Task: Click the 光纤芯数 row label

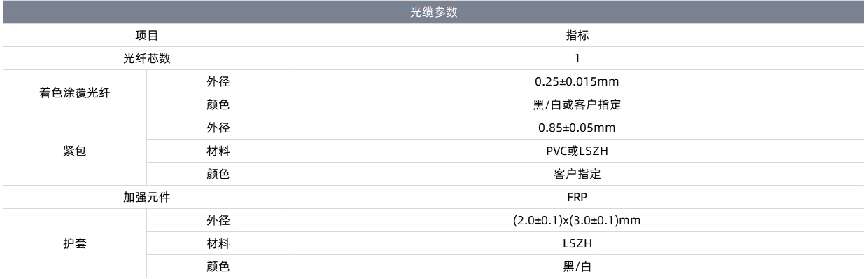Action: pyautogui.click(x=147, y=58)
